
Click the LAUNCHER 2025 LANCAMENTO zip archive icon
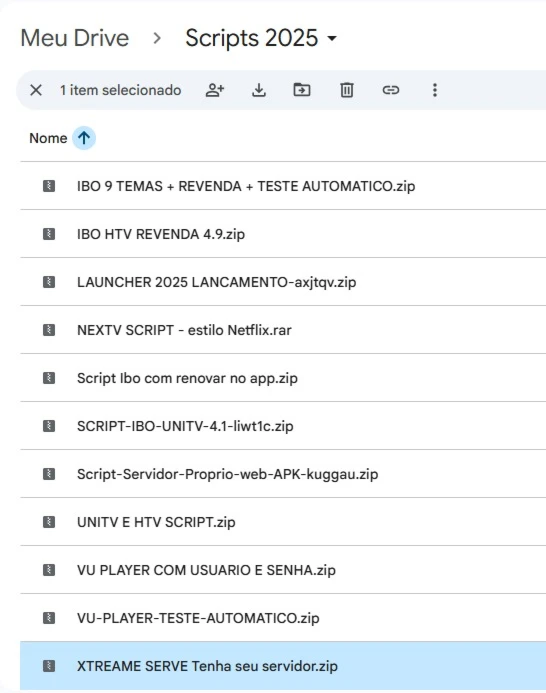click(49, 282)
